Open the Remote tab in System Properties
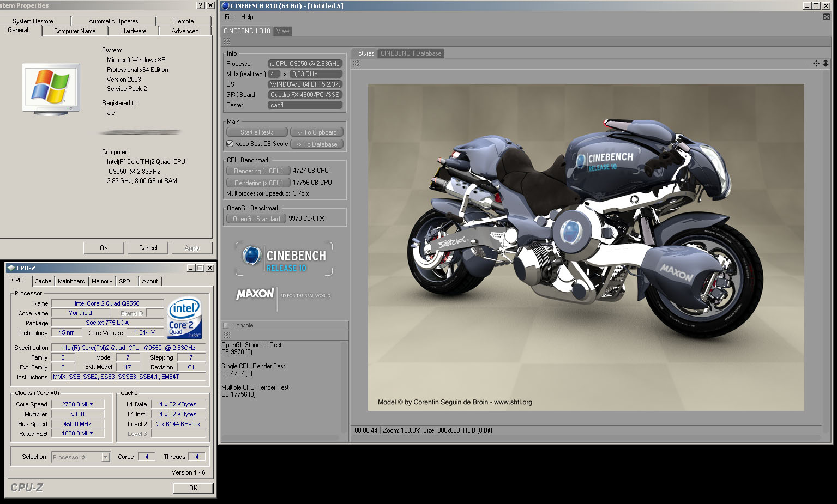The width and height of the screenshot is (837, 504). click(184, 21)
